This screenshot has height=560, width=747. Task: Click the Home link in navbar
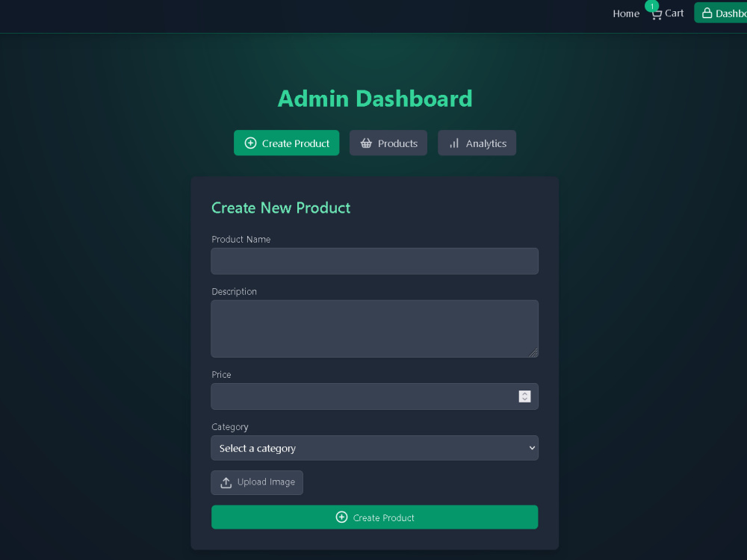click(x=625, y=13)
